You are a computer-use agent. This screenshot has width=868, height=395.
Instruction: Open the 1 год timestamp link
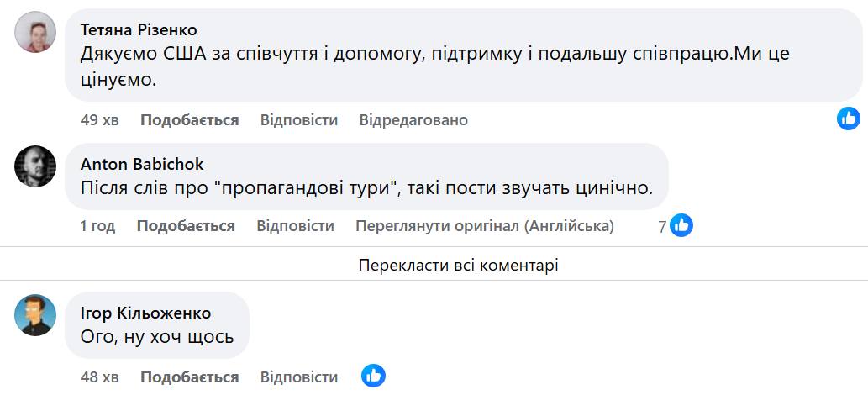pyautogui.click(x=98, y=226)
